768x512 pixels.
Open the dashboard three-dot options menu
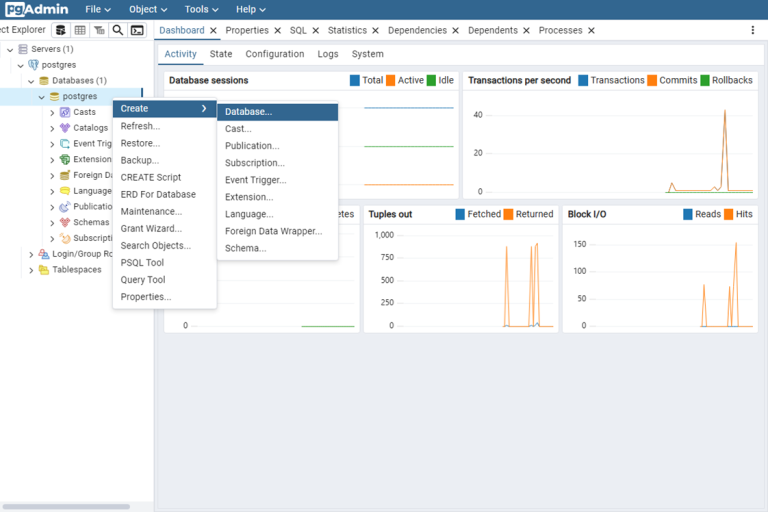point(753,30)
